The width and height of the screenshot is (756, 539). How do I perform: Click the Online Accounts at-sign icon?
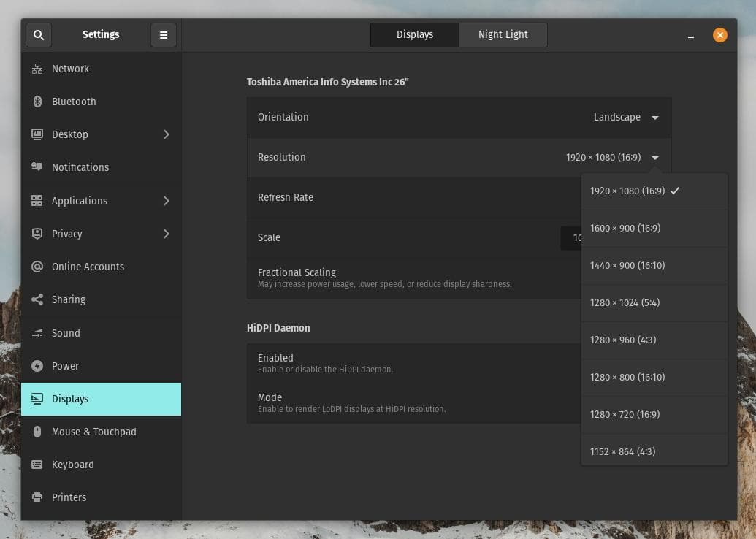click(x=37, y=266)
